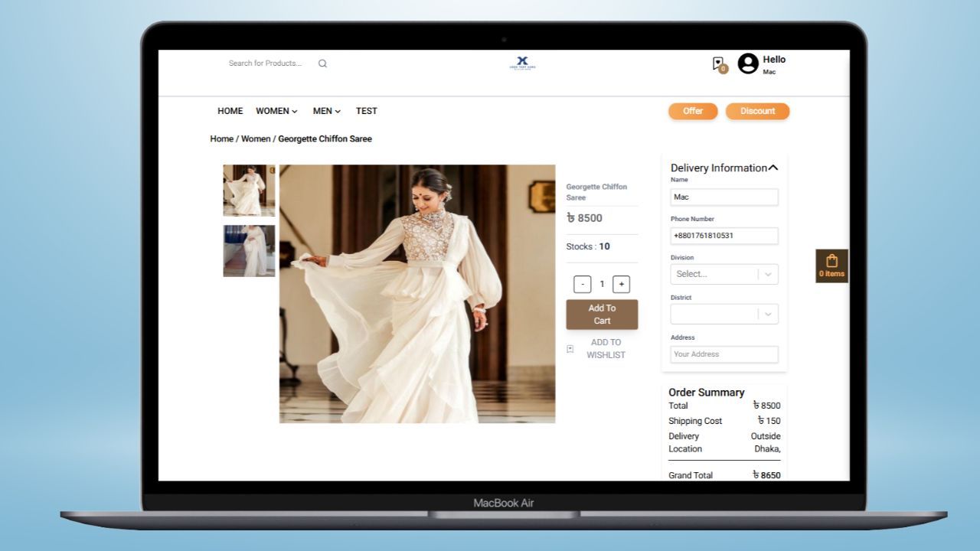Image resolution: width=980 pixels, height=551 pixels.
Task: Click the site logo in header
Action: point(523,63)
